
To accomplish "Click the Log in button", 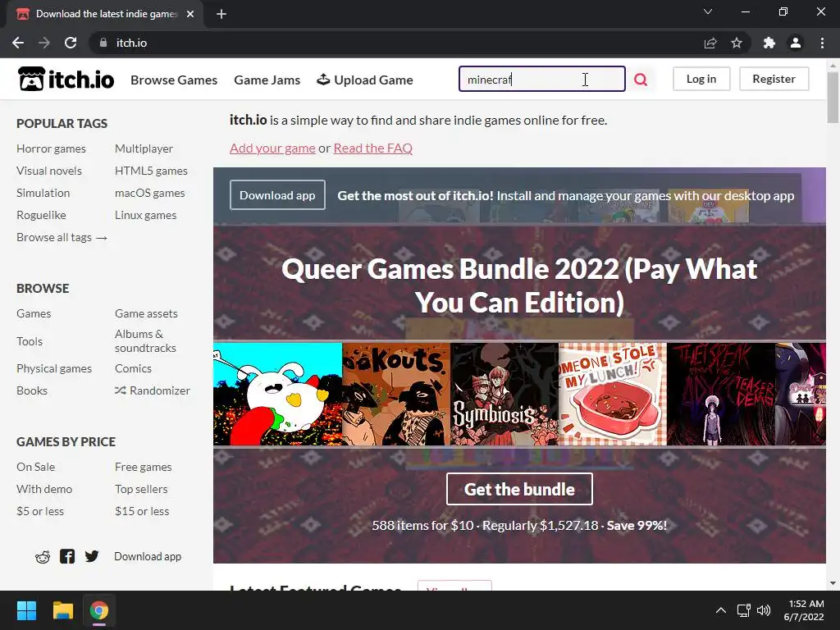I will click(x=701, y=79).
